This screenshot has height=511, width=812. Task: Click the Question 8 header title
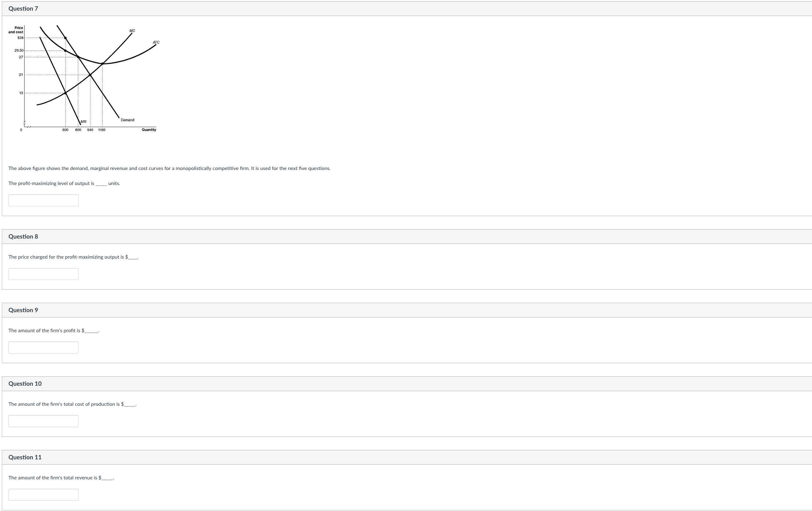click(23, 237)
